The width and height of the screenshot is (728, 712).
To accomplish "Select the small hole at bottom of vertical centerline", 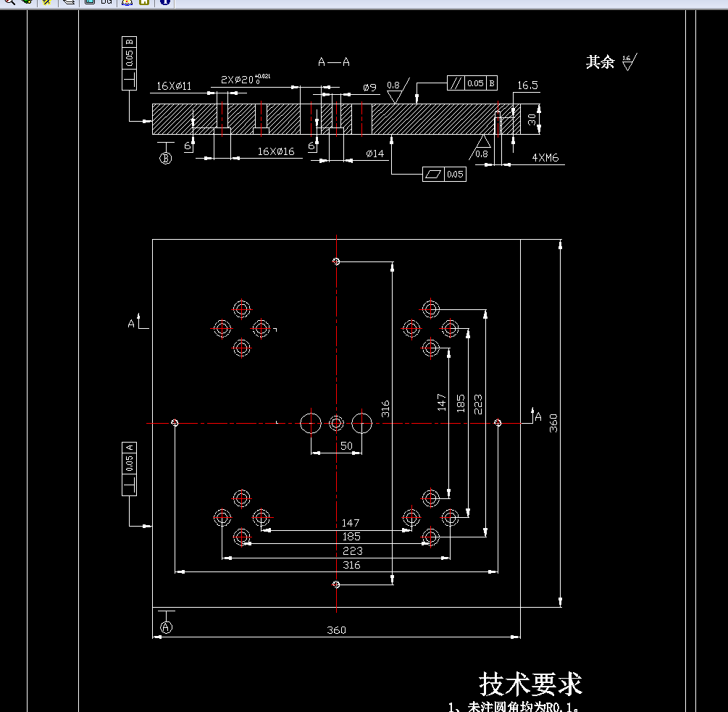I will (x=336, y=585).
